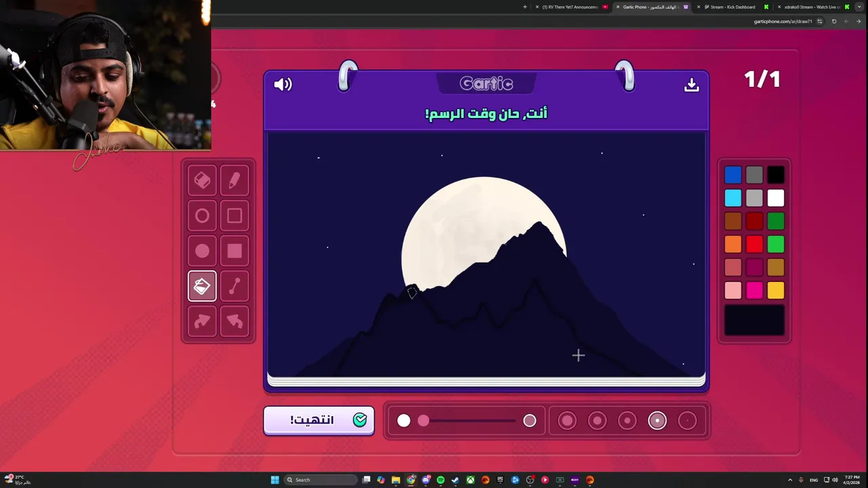Viewport: 868px width, 488px height.
Task: Download the drawing with the download icon
Action: 692,85
